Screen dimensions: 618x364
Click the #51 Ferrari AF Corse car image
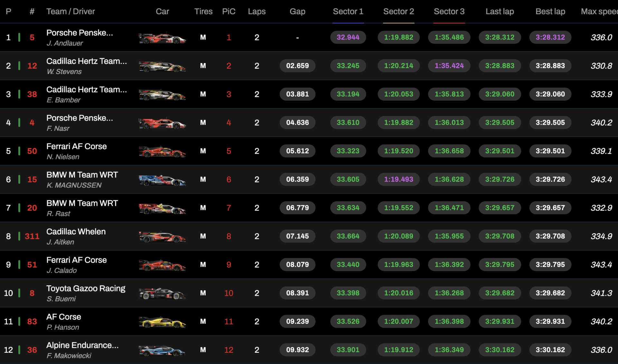(x=162, y=265)
